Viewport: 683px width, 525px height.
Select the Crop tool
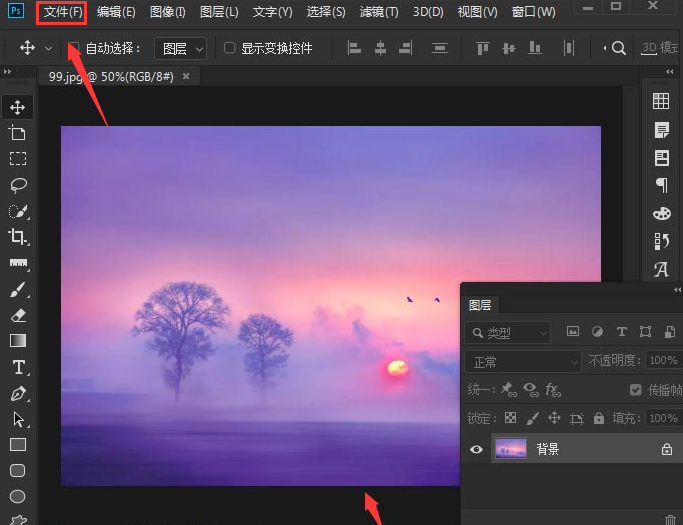(x=18, y=237)
